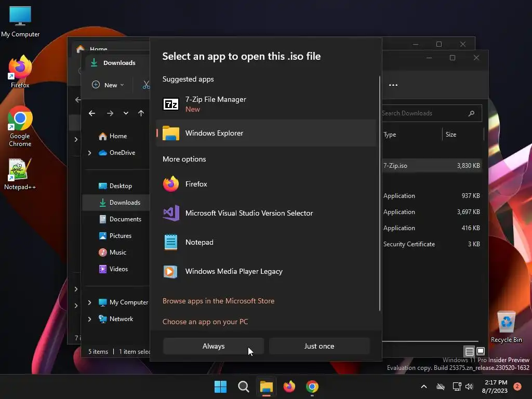This screenshot has height=399, width=532.
Task: Select the 7-Zip.iso file row
Action: pyautogui.click(x=432, y=166)
